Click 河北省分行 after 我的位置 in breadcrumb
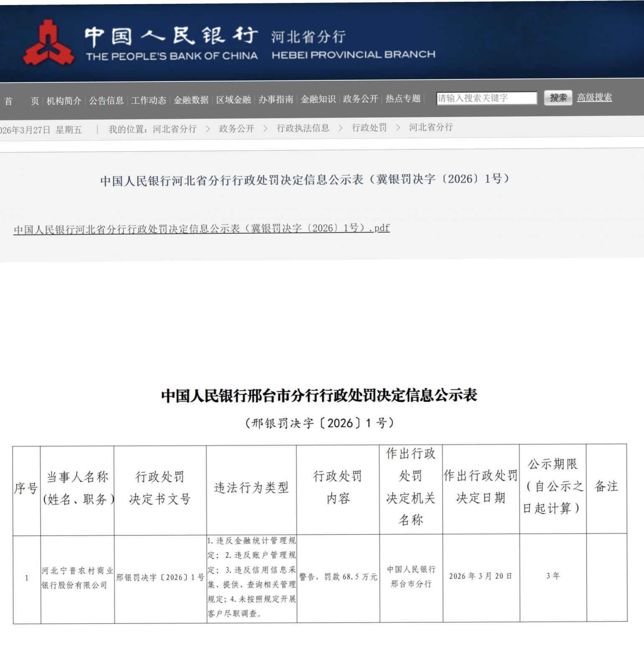644x669 pixels. 175,129
